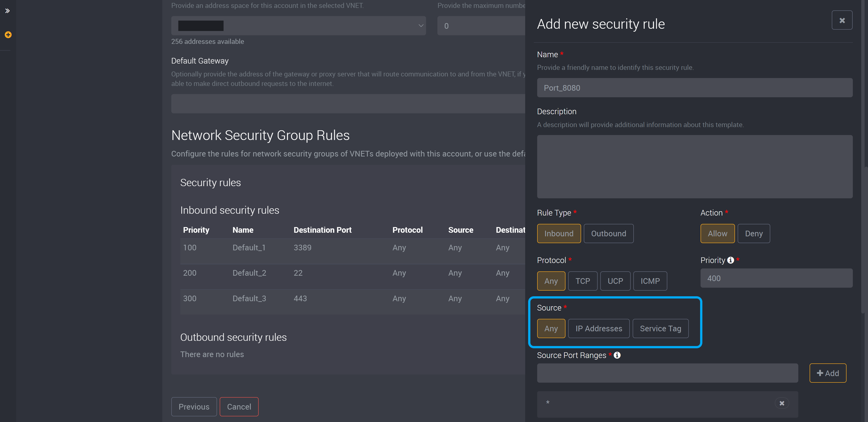Set Source to IP Addresses
The width and height of the screenshot is (868, 422).
(x=599, y=328)
